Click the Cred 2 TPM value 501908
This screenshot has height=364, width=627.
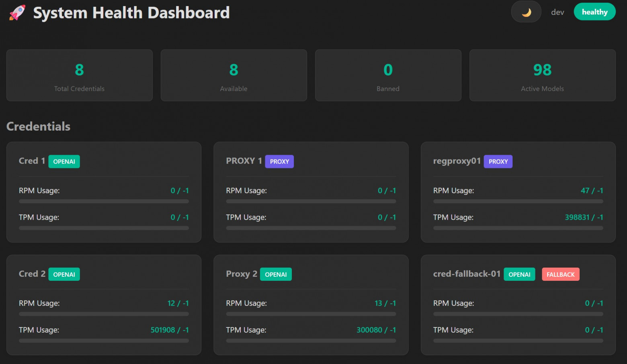pos(163,330)
